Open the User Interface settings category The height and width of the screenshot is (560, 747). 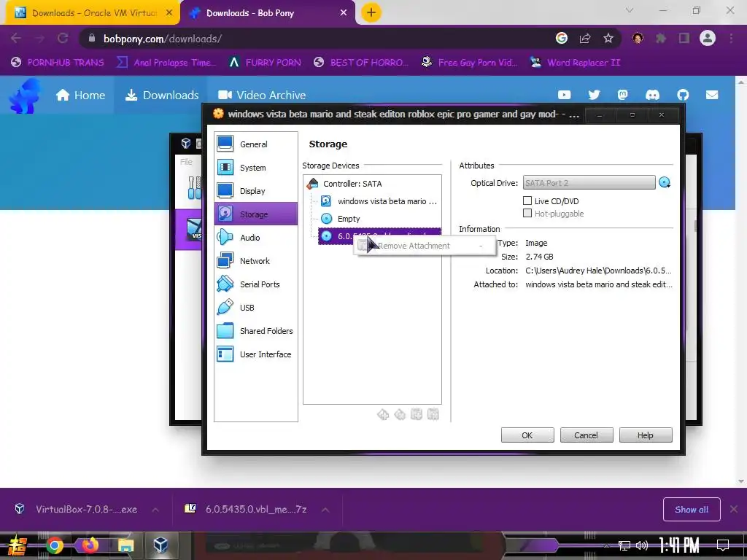tap(256, 354)
